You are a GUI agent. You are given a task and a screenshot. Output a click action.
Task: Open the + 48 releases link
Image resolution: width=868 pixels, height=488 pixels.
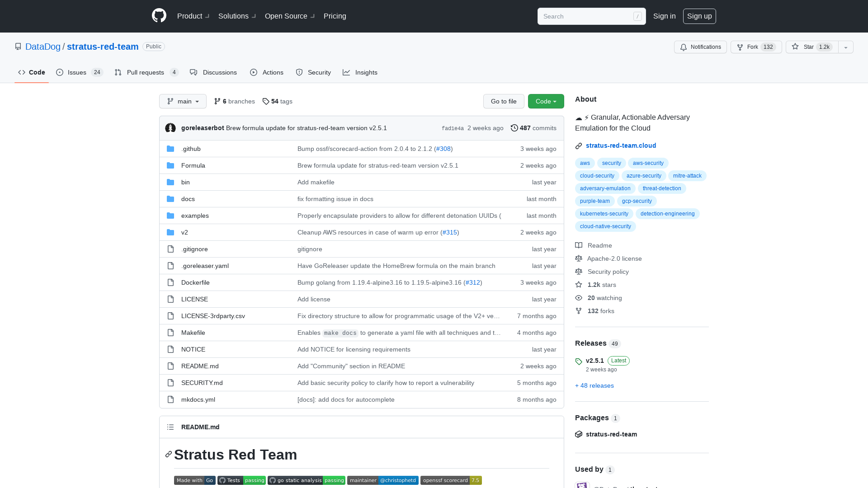pos(594,385)
